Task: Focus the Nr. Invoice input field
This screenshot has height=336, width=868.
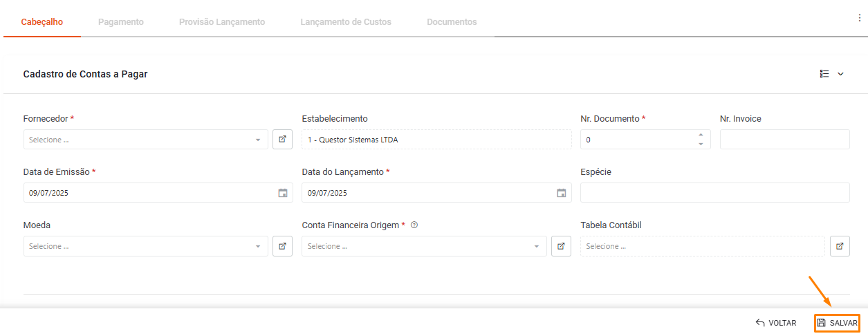Action: click(x=785, y=139)
